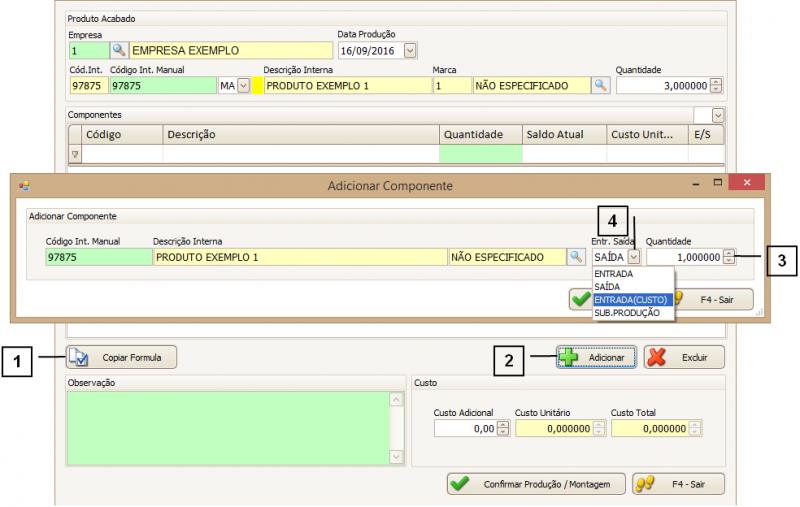Expand the MA combo box dropdown
The image size is (800, 507).
(243, 86)
